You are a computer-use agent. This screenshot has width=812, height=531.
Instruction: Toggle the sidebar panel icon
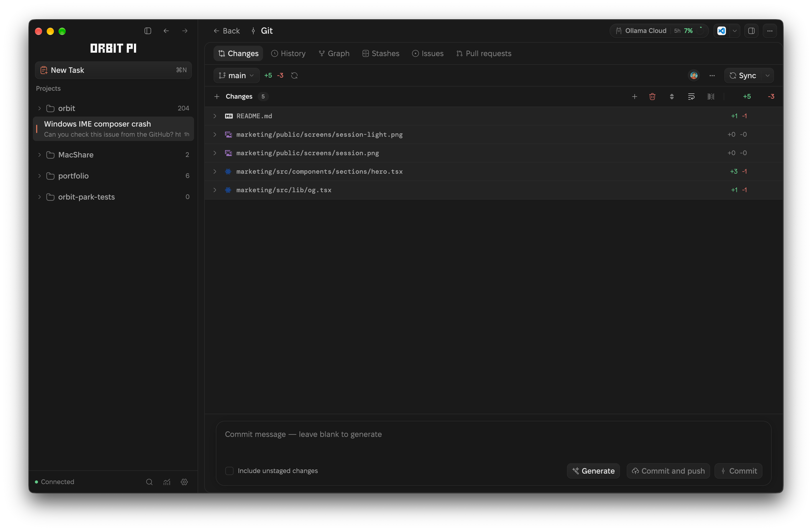(x=148, y=31)
